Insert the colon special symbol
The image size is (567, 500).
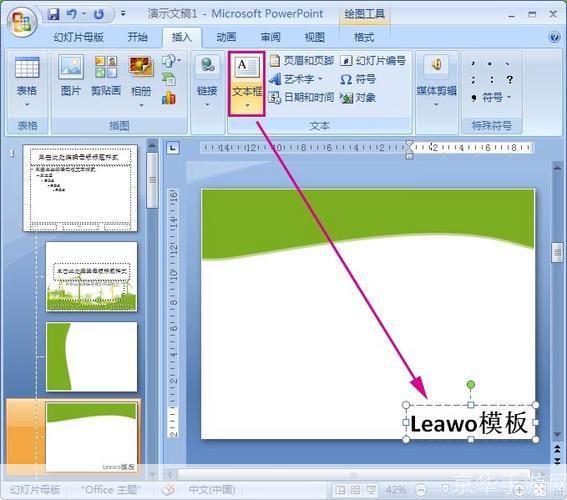(491, 80)
